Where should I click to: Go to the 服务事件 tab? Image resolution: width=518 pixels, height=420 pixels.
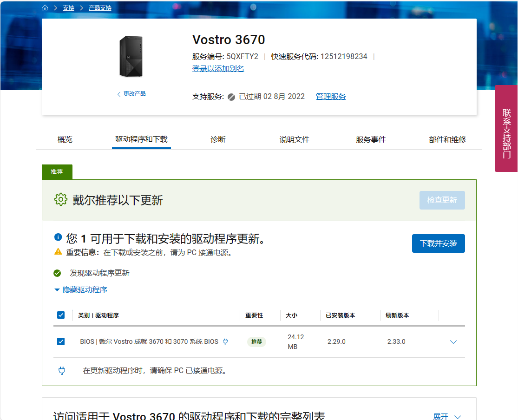(371, 139)
